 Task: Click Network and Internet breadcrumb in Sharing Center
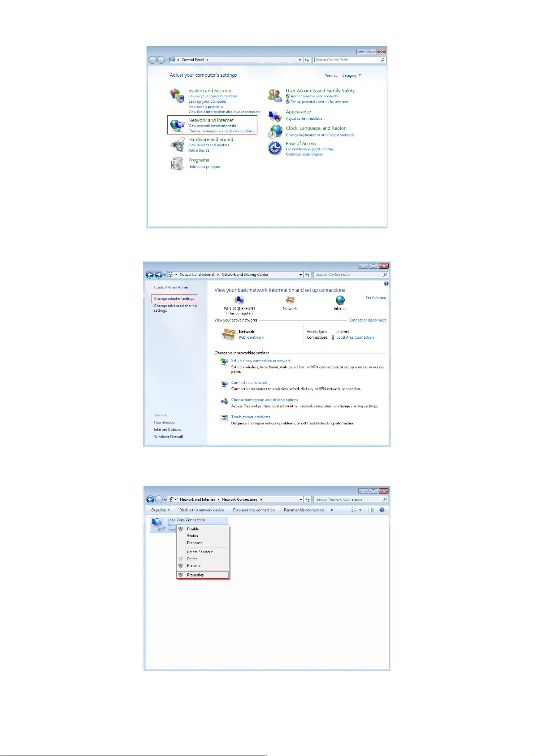pos(197,275)
